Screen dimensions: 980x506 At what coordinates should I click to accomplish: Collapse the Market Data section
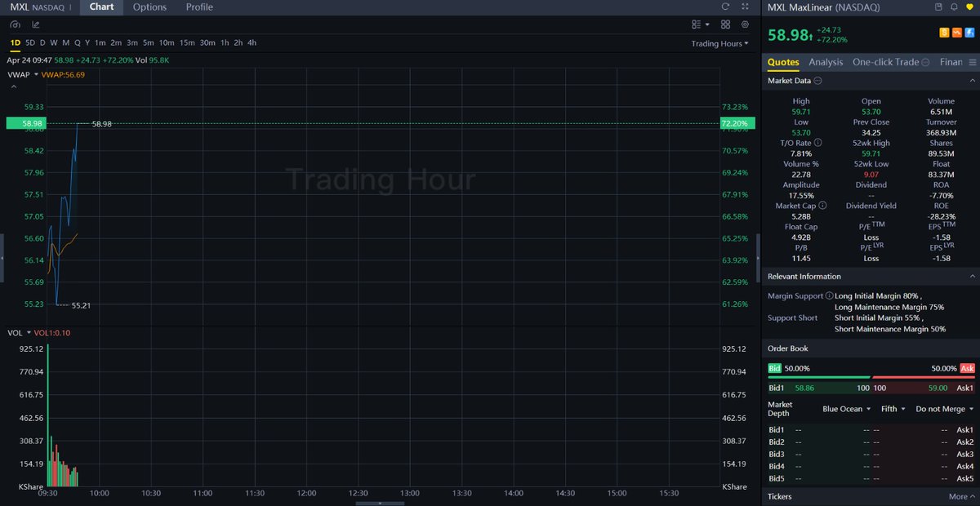point(972,80)
